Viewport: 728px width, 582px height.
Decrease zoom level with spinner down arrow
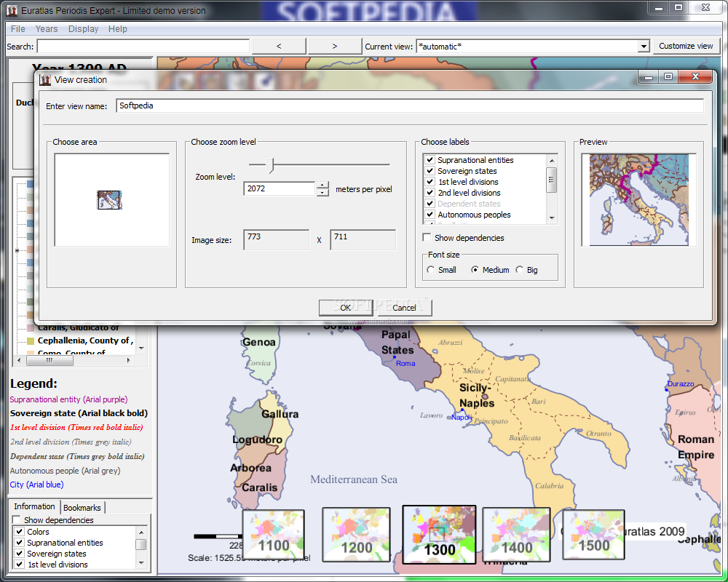click(x=323, y=192)
